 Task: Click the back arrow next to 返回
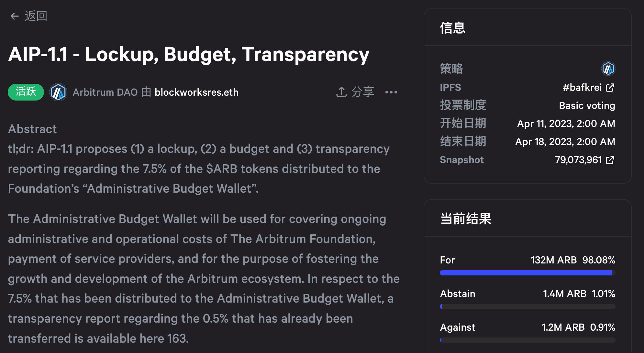coord(14,16)
